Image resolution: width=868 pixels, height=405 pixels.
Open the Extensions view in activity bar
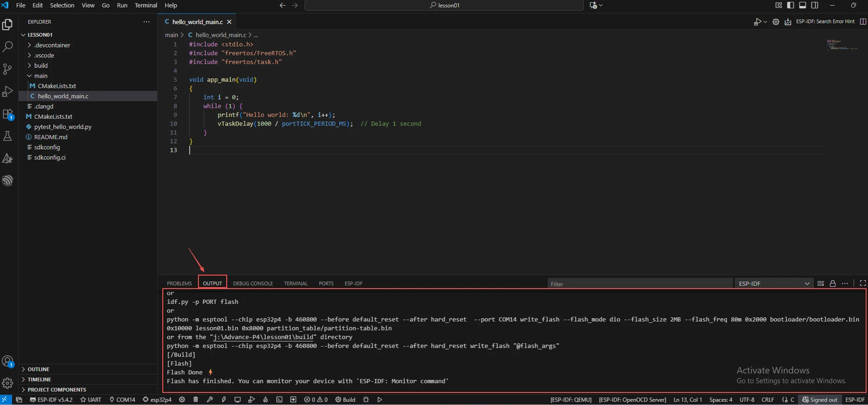(7, 114)
